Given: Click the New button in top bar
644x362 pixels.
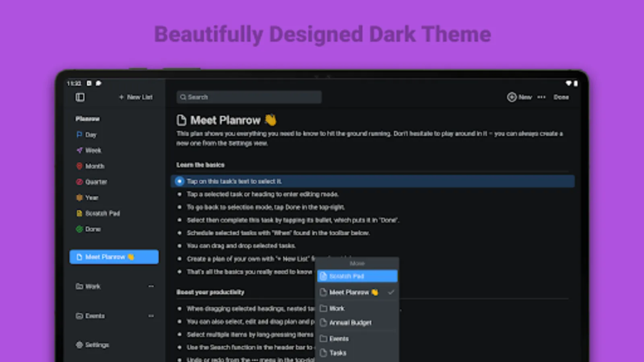Looking at the screenshot, I should coord(520,97).
